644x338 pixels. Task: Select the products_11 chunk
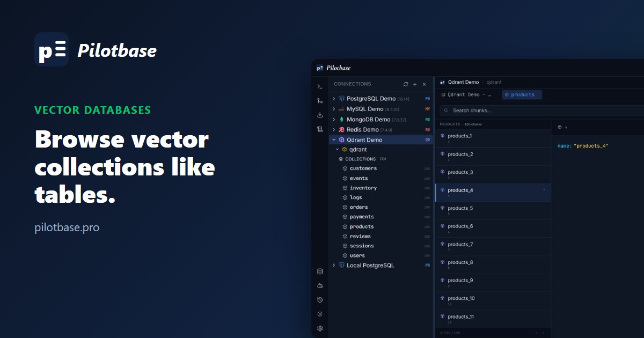(x=493, y=319)
